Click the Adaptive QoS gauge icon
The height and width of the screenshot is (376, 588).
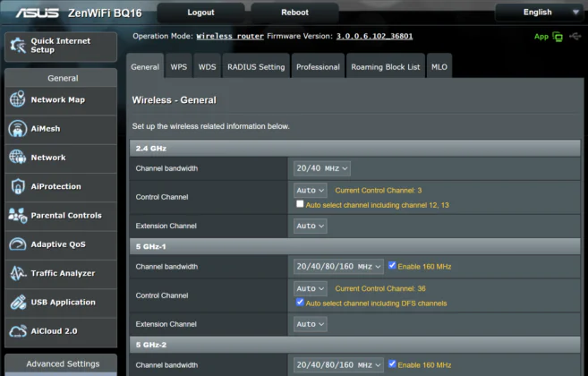(x=17, y=244)
